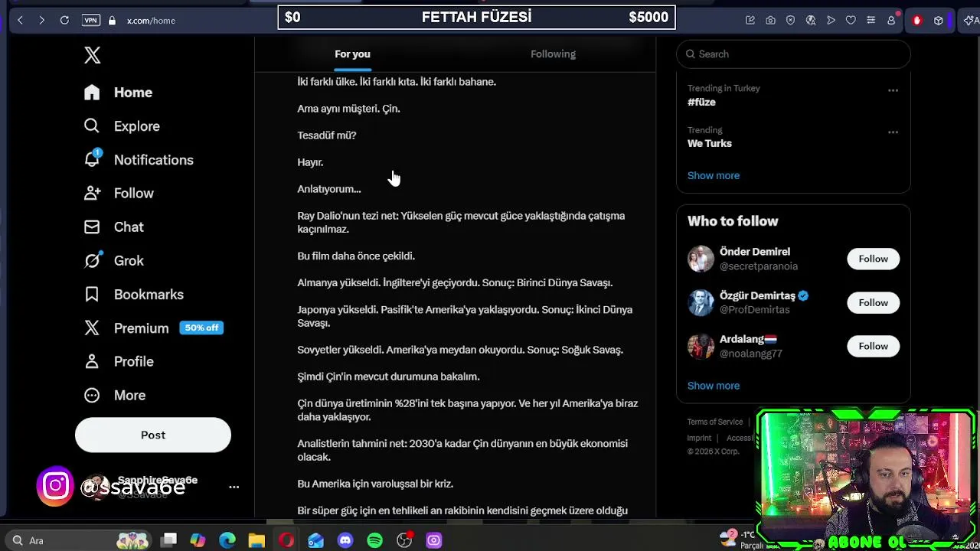The width and height of the screenshot is (980, 551).
Task: Launch Copilot from taskbar
Action: [x=198, y=540]
